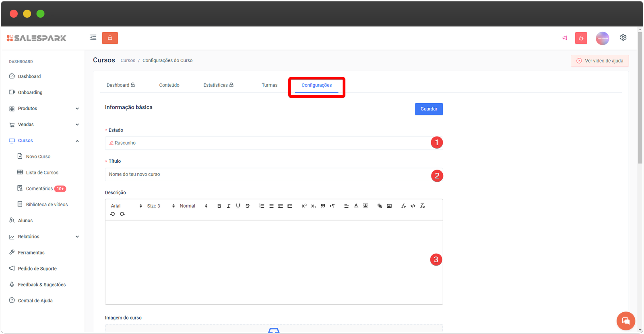Image resolution: width=644 pixels, height=334 pixels.
Task: Toggle bold formatting in the description editor
Action: pyautogui.click(x=219, y=206)
